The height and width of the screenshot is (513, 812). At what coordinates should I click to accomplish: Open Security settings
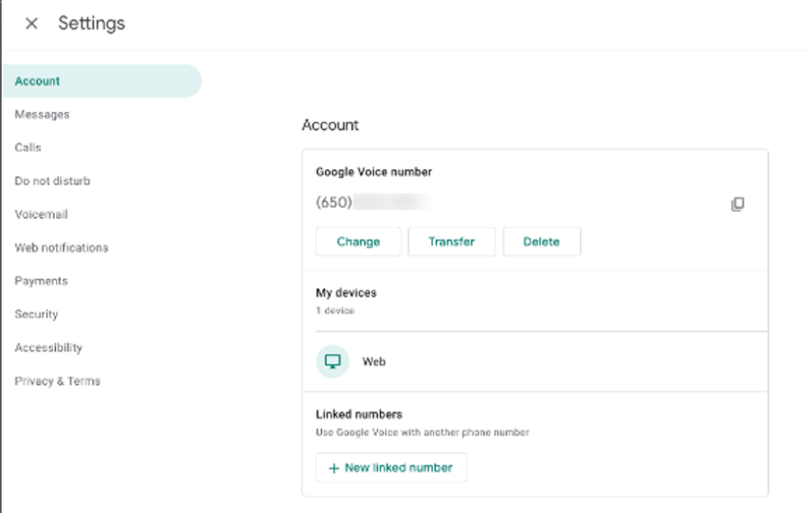[x=36, y=315]
